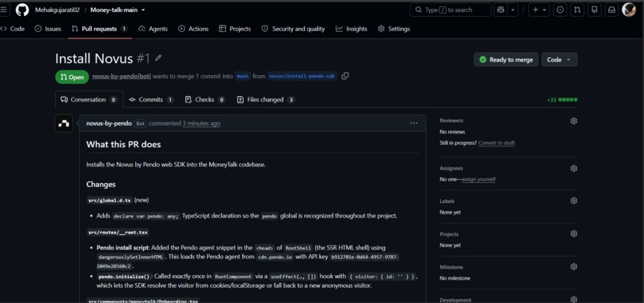
Task: Switch to the Code tab
Action: (x=13, y=29)
